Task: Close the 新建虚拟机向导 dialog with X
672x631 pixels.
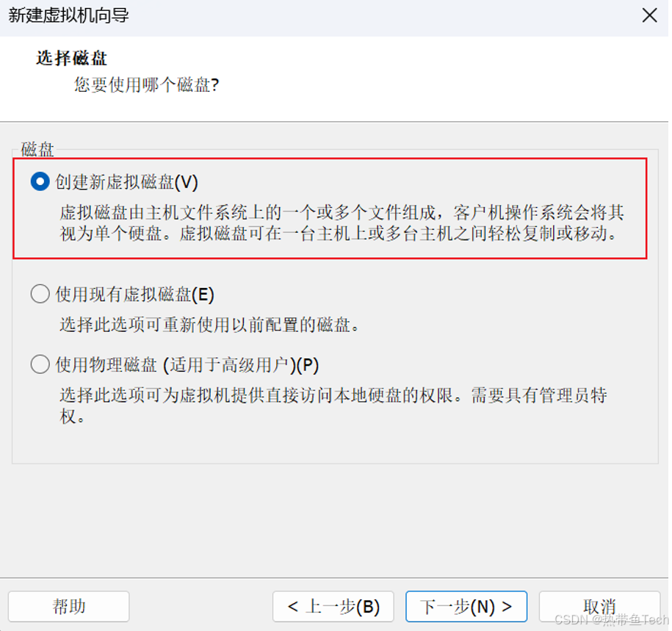Action: 650,15
